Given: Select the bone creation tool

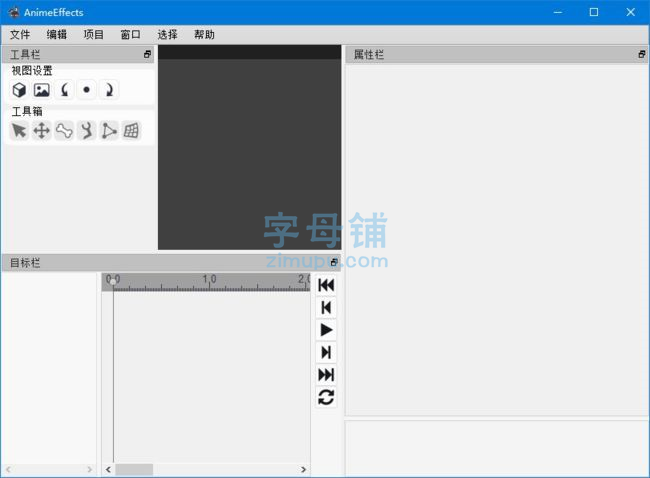Looking at the screenshot, I should coord(64,131).
